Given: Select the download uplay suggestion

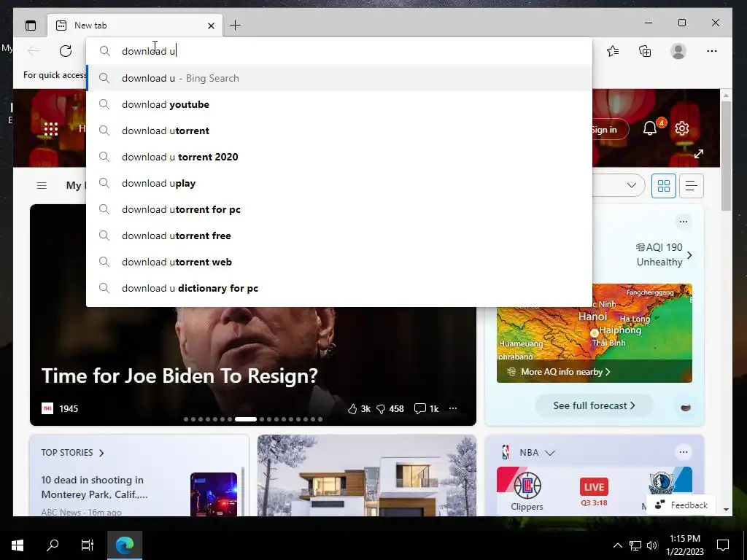Looking at the screenshot, I should click(x=339, y=183).
